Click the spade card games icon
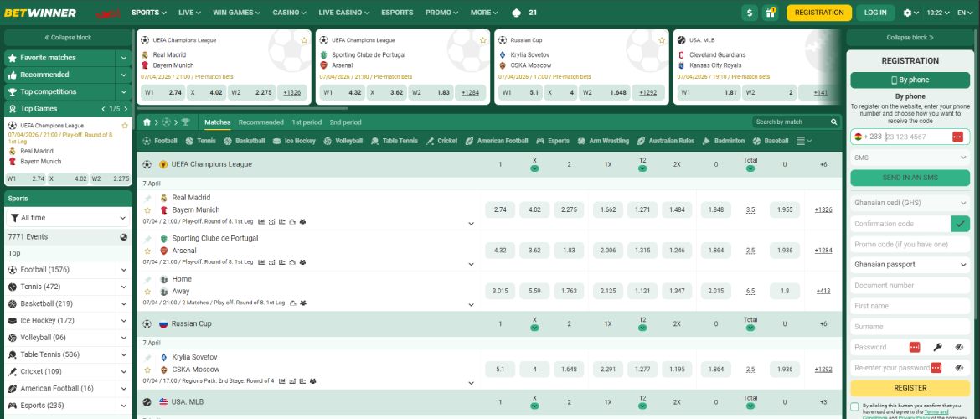Image resolution: width=980 pixels, height=419 pixels. (516, 13)
